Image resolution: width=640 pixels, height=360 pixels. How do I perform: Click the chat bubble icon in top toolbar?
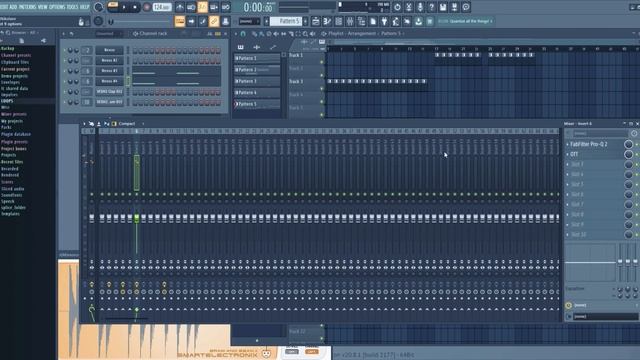[x=466, y=7]
